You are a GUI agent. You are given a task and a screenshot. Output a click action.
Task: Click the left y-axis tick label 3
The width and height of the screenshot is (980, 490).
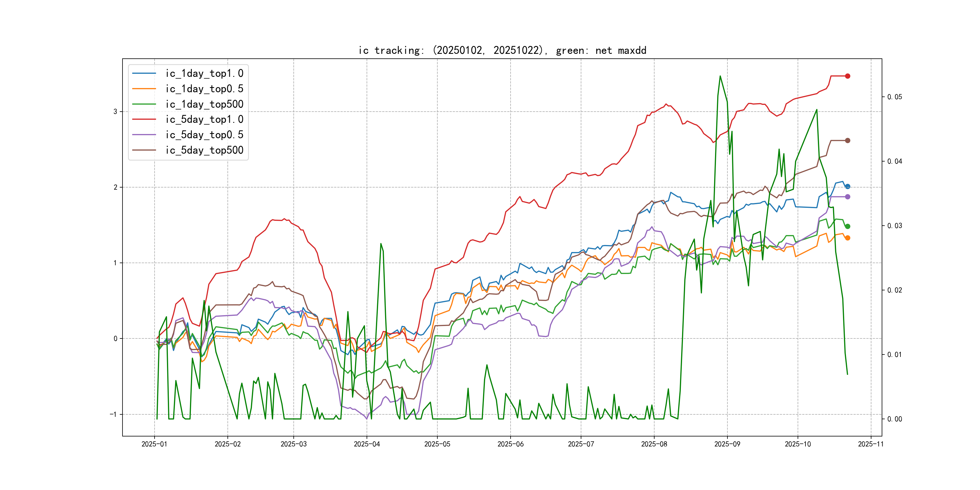(x=115, y=112)
